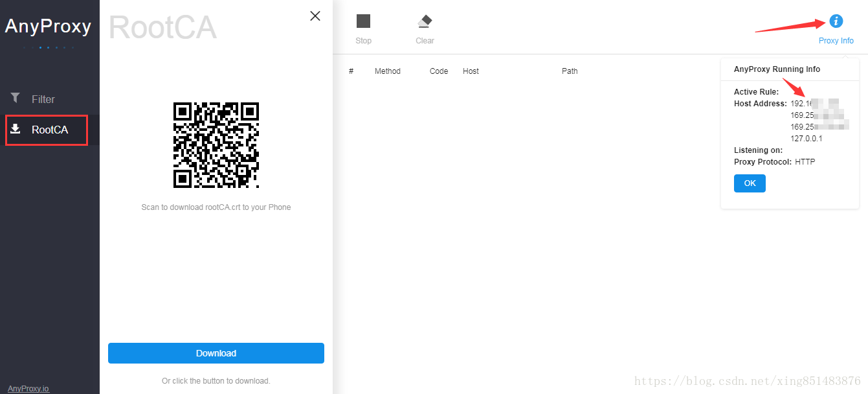This screenshot has height=394, width=868.
Task: Click the Filter funnel icon in sidebar
Action: coord(16,98)
